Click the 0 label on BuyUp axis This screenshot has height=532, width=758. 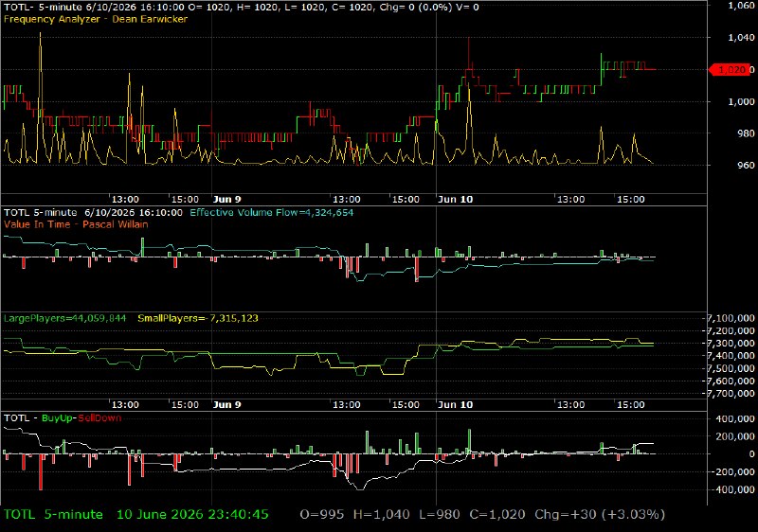pyautogui.click(x=751, y=453)
